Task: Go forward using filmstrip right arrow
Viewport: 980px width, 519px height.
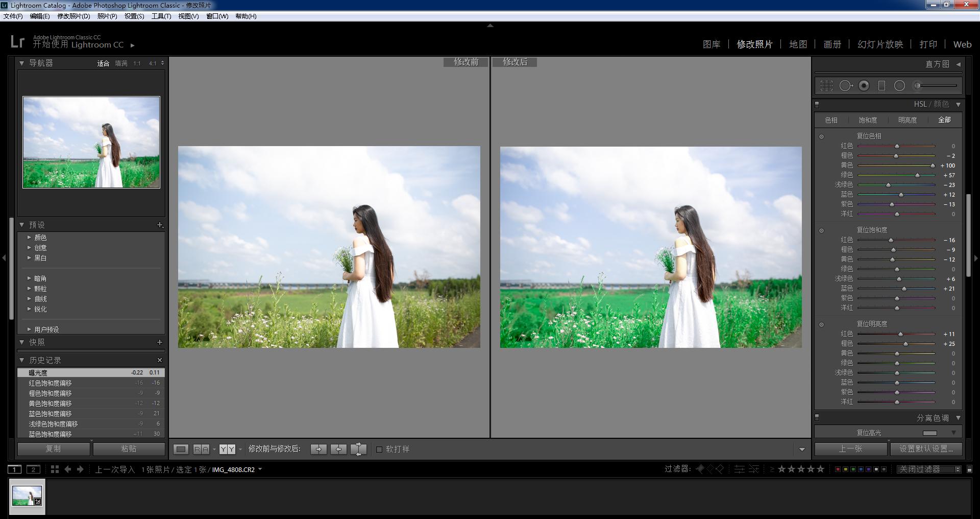Action: point(80,469)
